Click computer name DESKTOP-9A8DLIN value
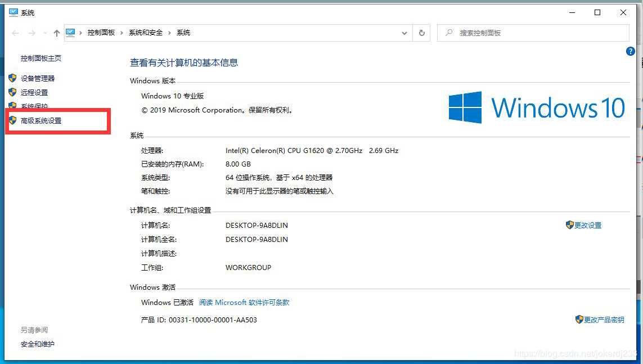Screen dimensions: 643x364 [257, 226]
